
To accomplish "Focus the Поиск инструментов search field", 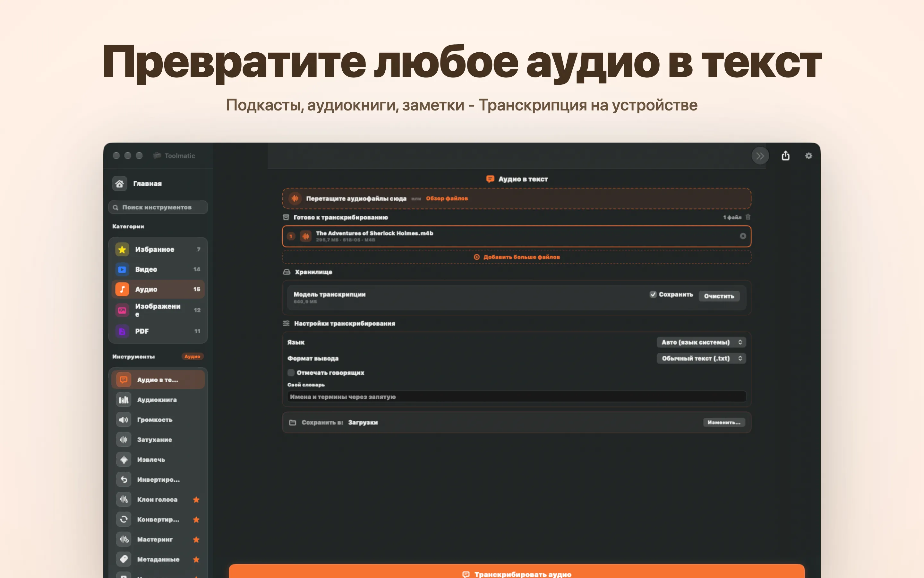I will (158, 207).
